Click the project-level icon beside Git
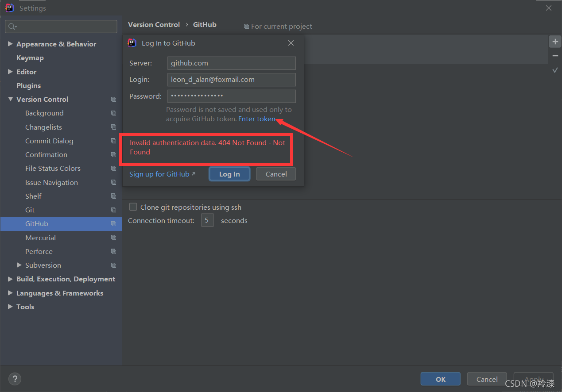 coord(114,210)
